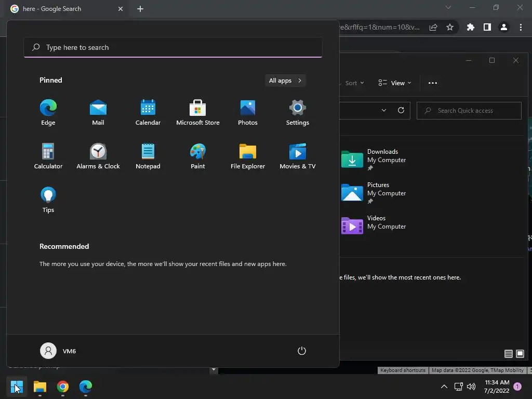Expand the address bar history dropdown
532x399 pixels.
pos(384,110)
